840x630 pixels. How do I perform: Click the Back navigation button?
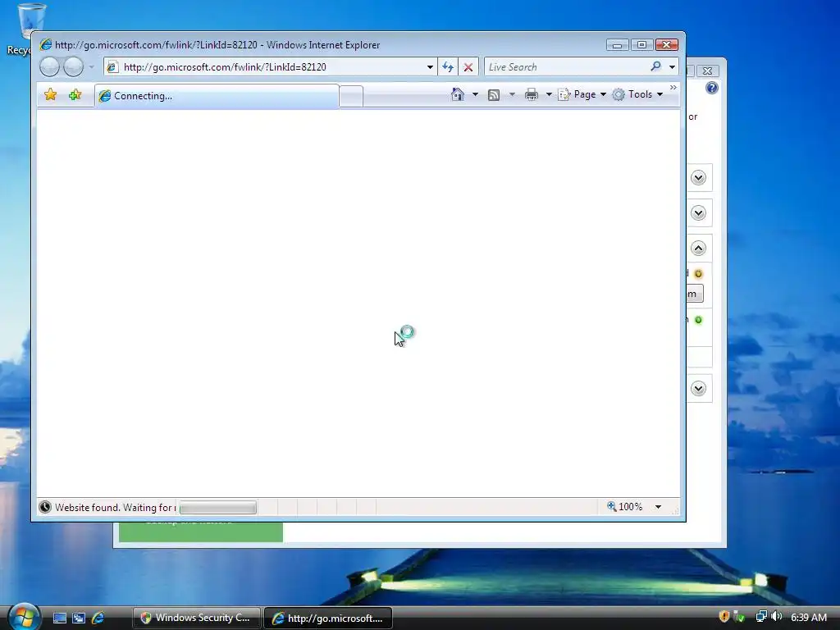49,67
